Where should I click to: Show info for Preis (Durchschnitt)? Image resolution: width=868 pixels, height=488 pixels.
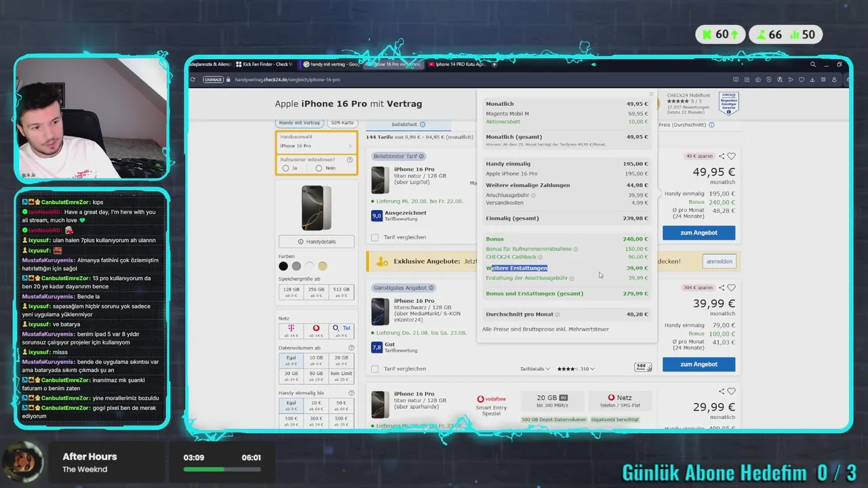point(711,125)
